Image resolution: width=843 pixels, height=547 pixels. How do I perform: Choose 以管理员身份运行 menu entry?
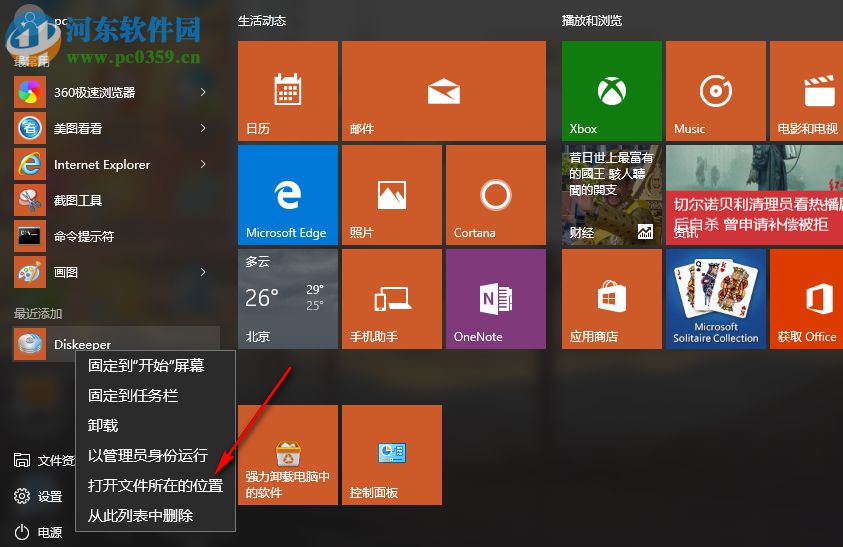pyautogui.click(x=155, y=456)
